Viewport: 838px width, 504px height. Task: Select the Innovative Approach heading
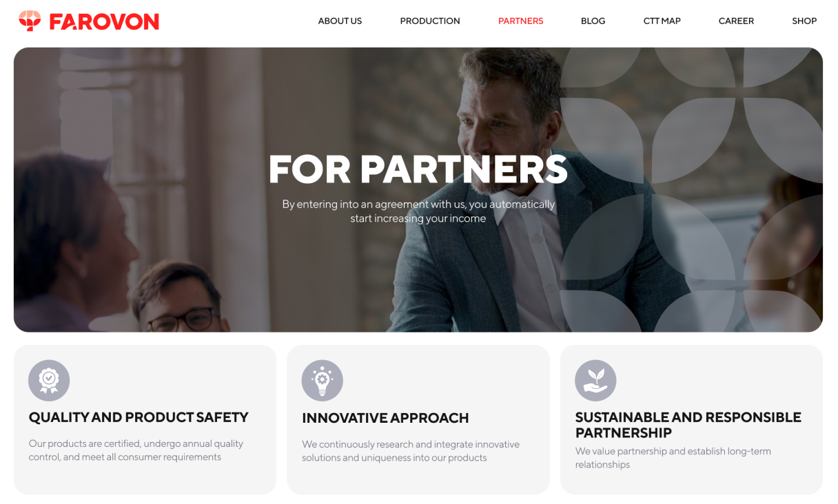(385, 418)
